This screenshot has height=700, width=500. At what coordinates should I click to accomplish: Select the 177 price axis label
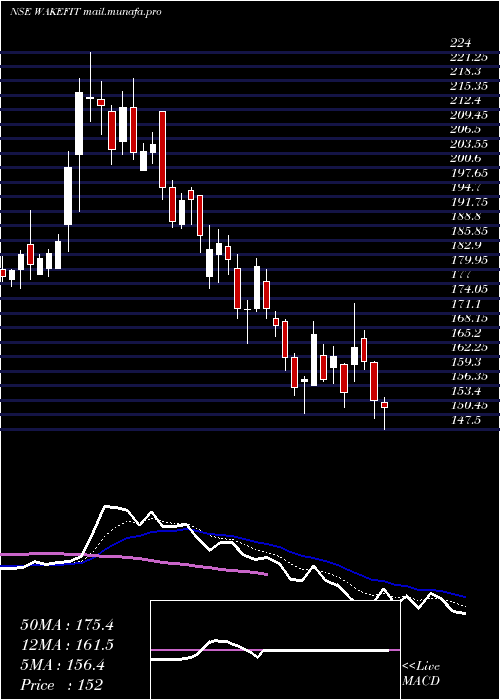tap(459, 275)
